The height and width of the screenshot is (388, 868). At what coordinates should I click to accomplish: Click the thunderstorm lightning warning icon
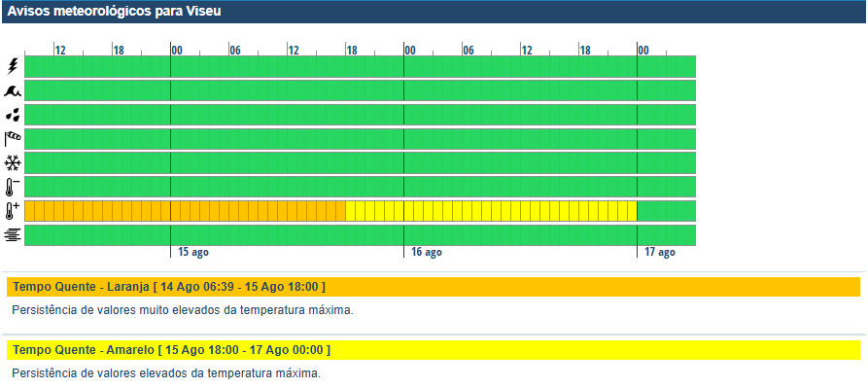coord(13,66)
